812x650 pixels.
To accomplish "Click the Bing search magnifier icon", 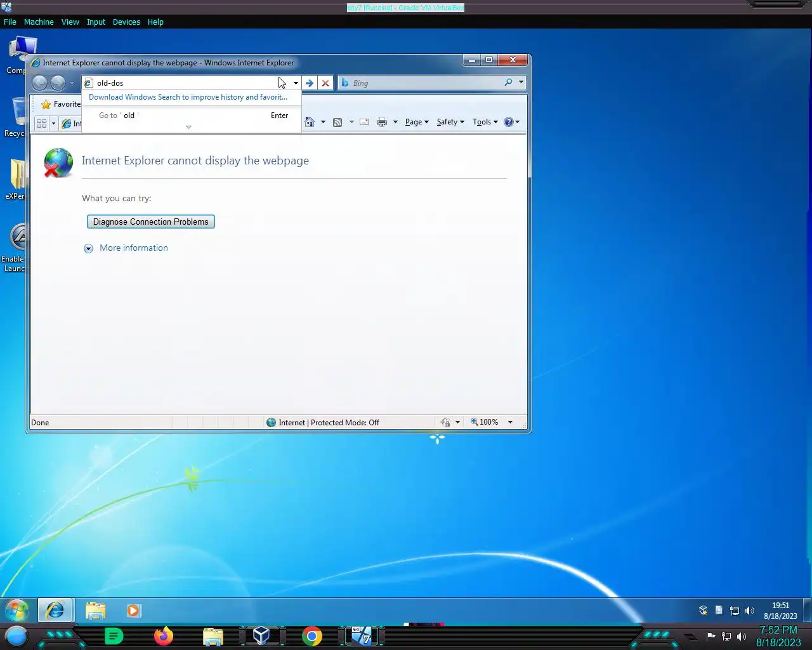I will coord(508,83).
